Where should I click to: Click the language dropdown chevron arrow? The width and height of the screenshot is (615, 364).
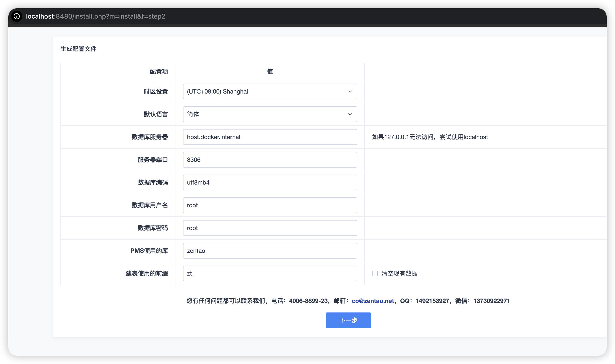[x=350, y=114]
